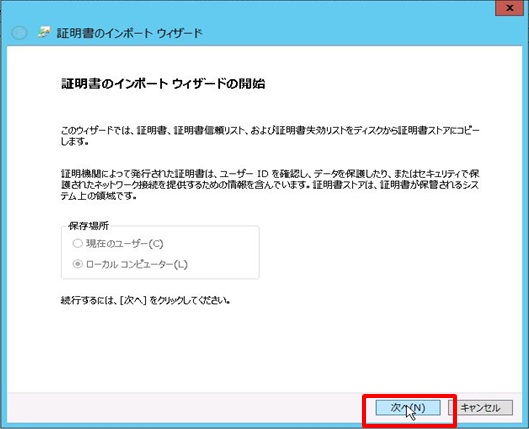The height and width of the screenshot is (429, 529).
Task: Click the paragraph starting with 証明機関によって
Action: [270, 185]
